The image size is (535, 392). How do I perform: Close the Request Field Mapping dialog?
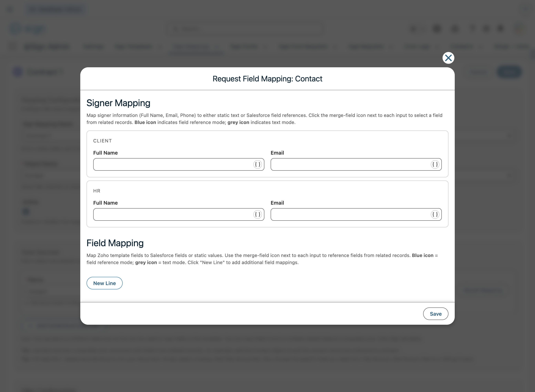pos(448,58)
